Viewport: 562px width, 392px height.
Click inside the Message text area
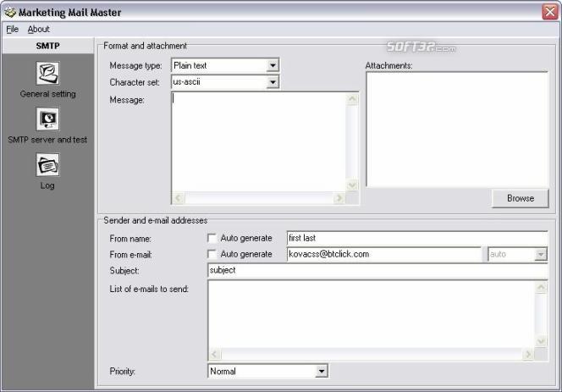[259, 142]
